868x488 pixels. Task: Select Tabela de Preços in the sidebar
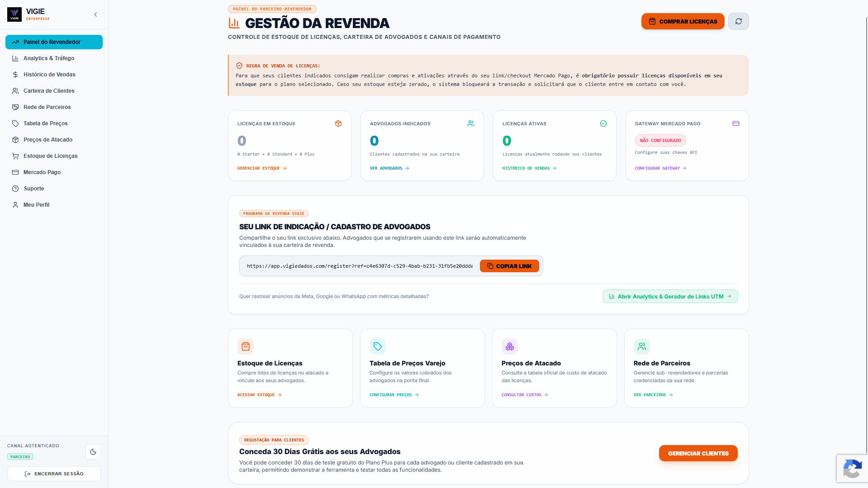point(54,123)
